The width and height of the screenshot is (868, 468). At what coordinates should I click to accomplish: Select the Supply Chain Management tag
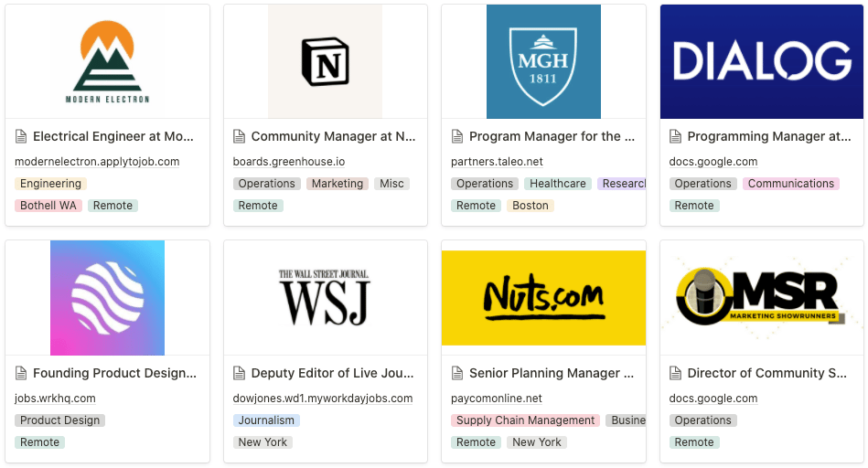click(525, 420)
